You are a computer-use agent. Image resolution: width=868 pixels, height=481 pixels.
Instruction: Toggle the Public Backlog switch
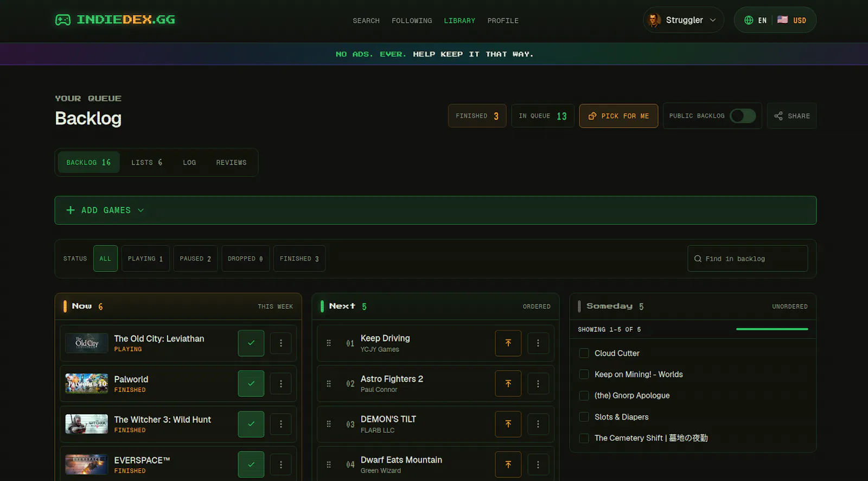743,116
